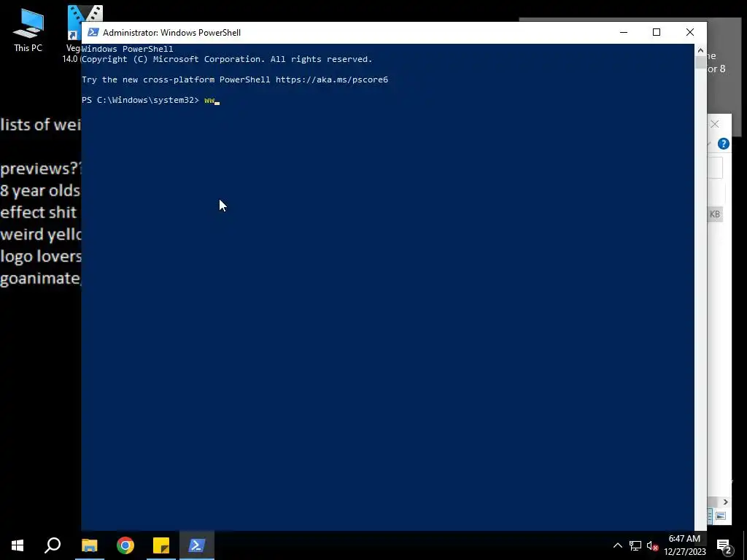Click the typed 'ww' command text

pos(209,100)
